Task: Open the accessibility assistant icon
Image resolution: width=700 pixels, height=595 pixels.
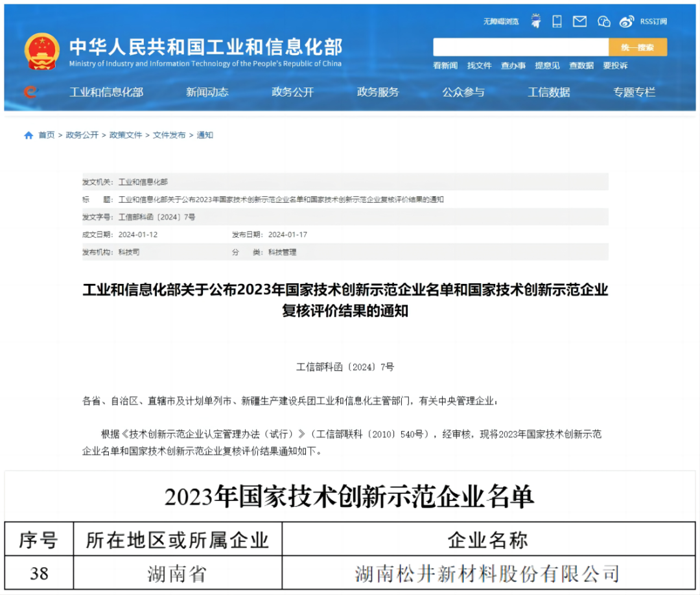Action: tap(536, 21)
